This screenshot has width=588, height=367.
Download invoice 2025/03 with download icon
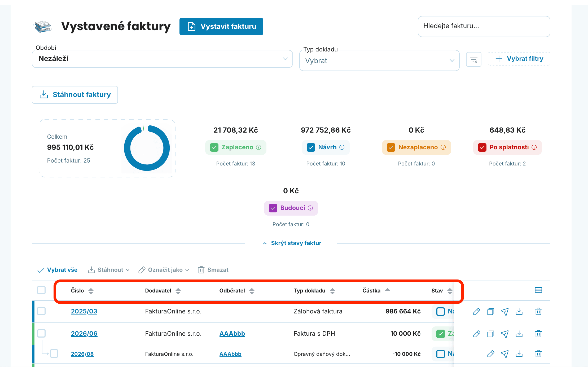coord(519,312)
